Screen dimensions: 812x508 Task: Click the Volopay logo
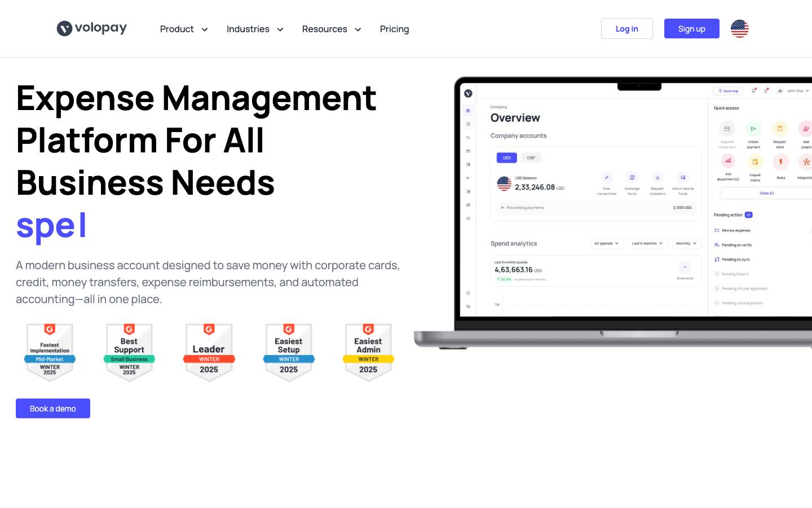coord(92,28)
